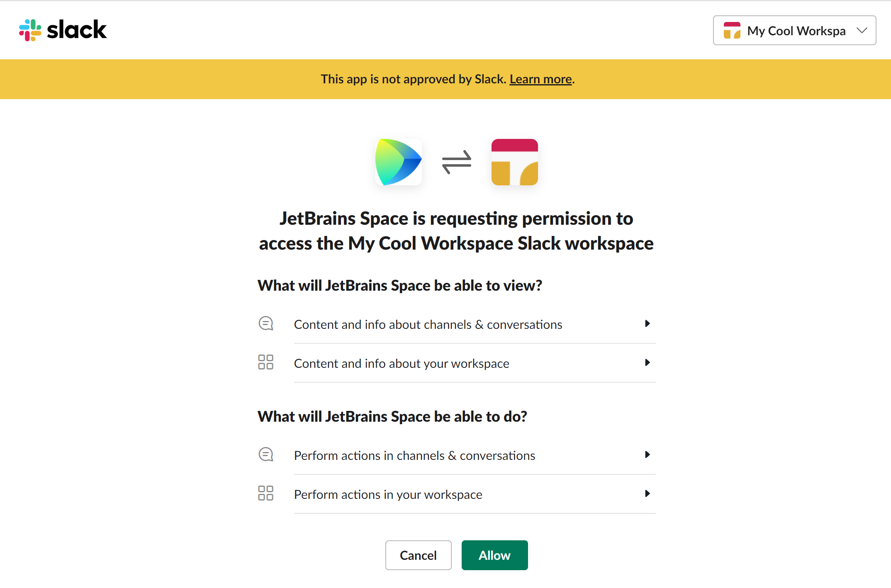
Task: Click the two-way arrows icon between apps
Action: tap(456, 162)
